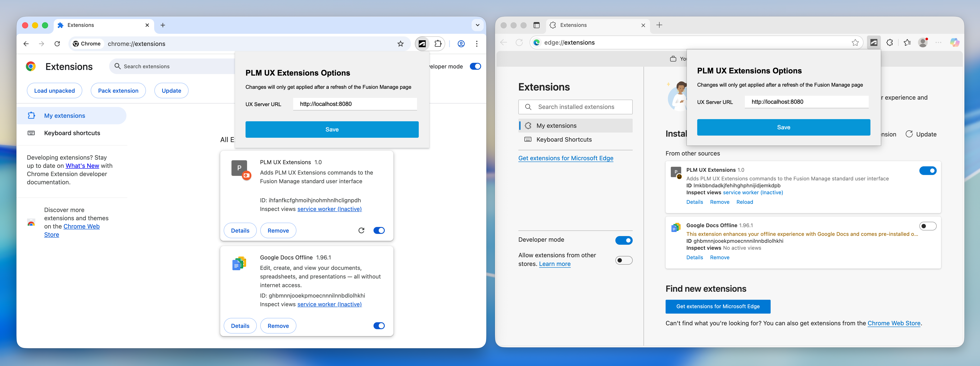Click Edge tab actions menu icon
The height and width of the screenshot is (366, 980).
[536, 25]
